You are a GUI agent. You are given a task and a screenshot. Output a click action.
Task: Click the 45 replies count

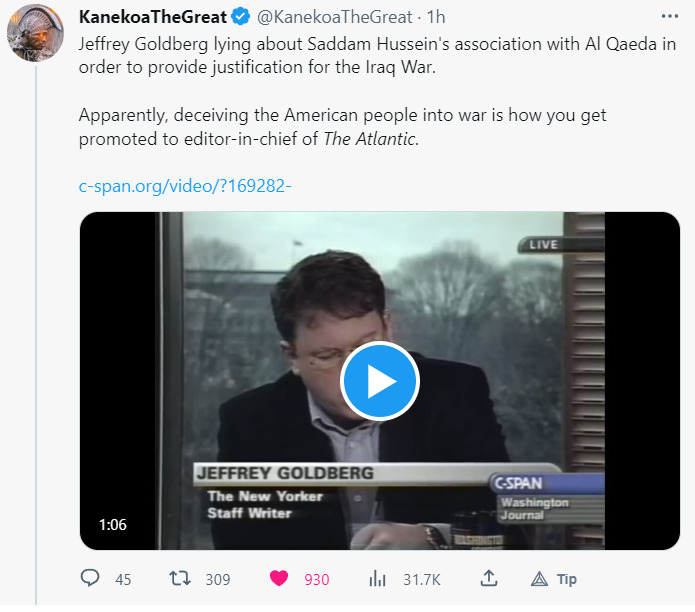coord(123,579)
